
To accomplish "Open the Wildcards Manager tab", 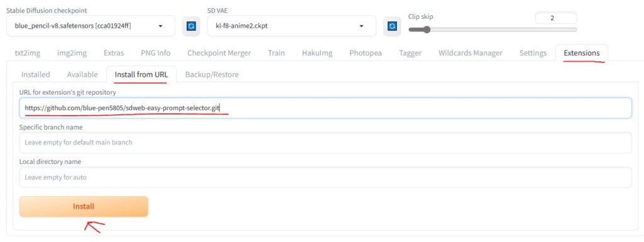I will point(470,53).
